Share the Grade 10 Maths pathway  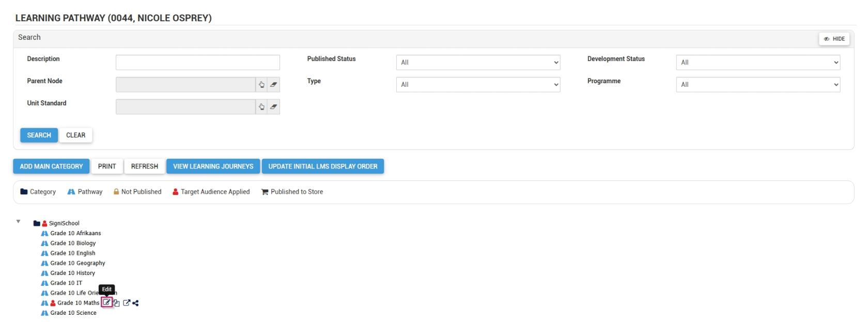click(x=135, y=303)
